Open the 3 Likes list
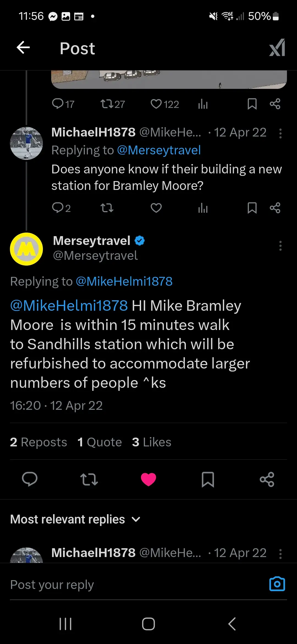 coord(152,442)
